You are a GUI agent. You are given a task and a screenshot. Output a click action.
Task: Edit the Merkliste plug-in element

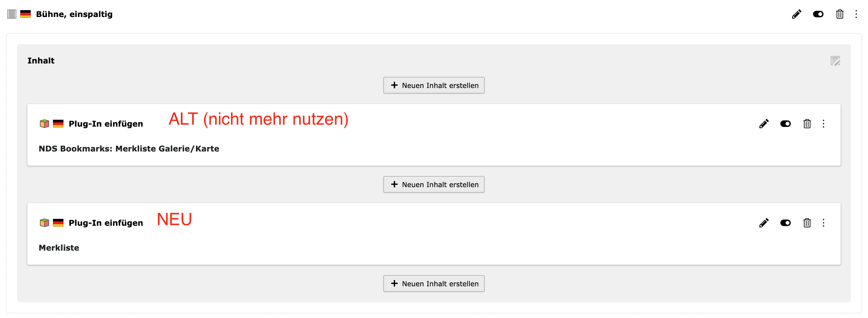tap(764, 223)
